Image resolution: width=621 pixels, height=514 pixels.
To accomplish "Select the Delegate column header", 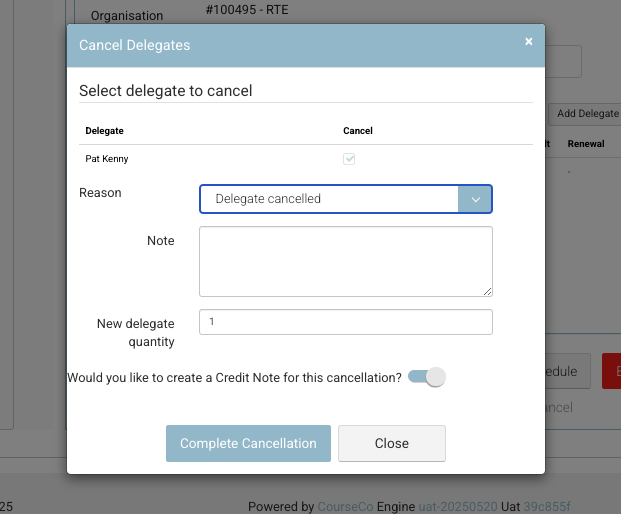I will (105, 131).
